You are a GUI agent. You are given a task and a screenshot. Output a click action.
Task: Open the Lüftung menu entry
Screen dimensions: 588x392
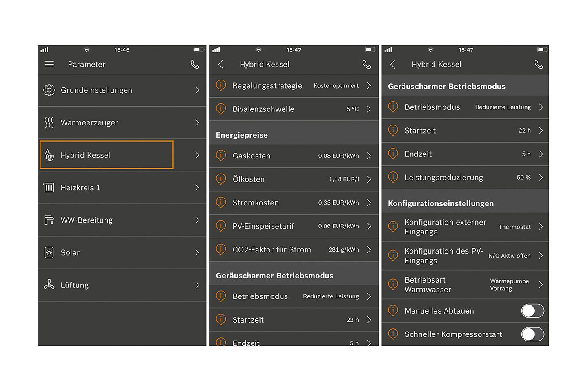pos(122,285)
